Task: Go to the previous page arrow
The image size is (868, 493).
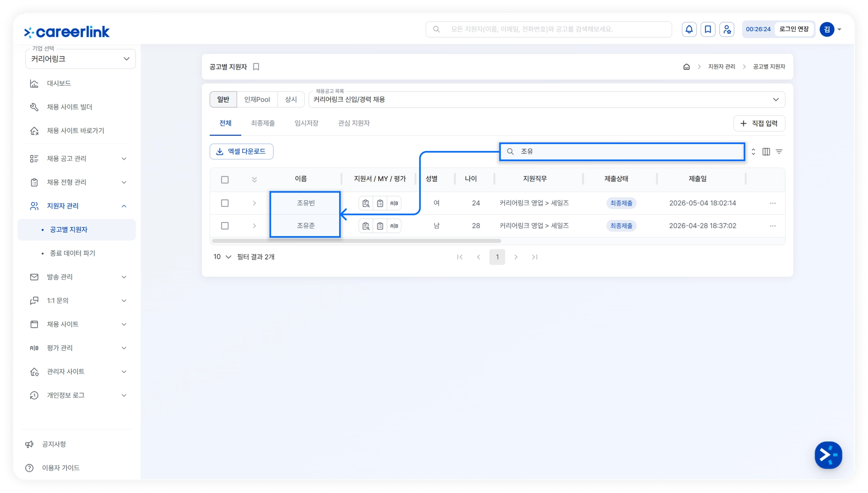Action: click(479, 257)
